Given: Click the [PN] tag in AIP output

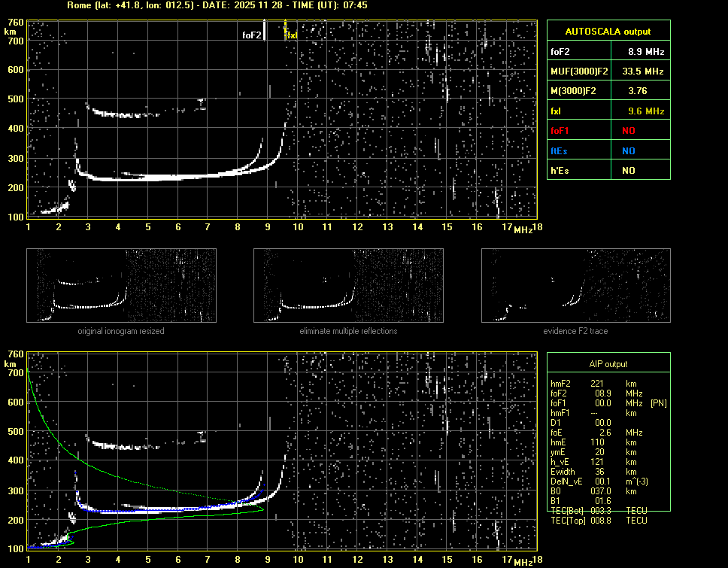Looking at the screenshot, I should pos(659,403).
